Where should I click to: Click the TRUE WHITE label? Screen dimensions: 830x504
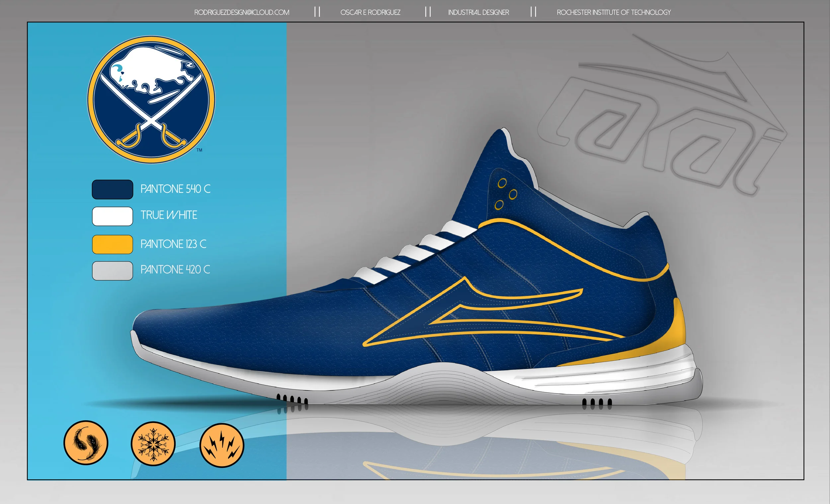click(169, 215)
